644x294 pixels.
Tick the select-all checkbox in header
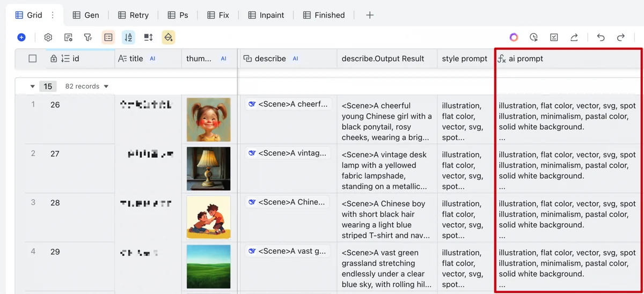pyautogui.click(x=33, y=58)
